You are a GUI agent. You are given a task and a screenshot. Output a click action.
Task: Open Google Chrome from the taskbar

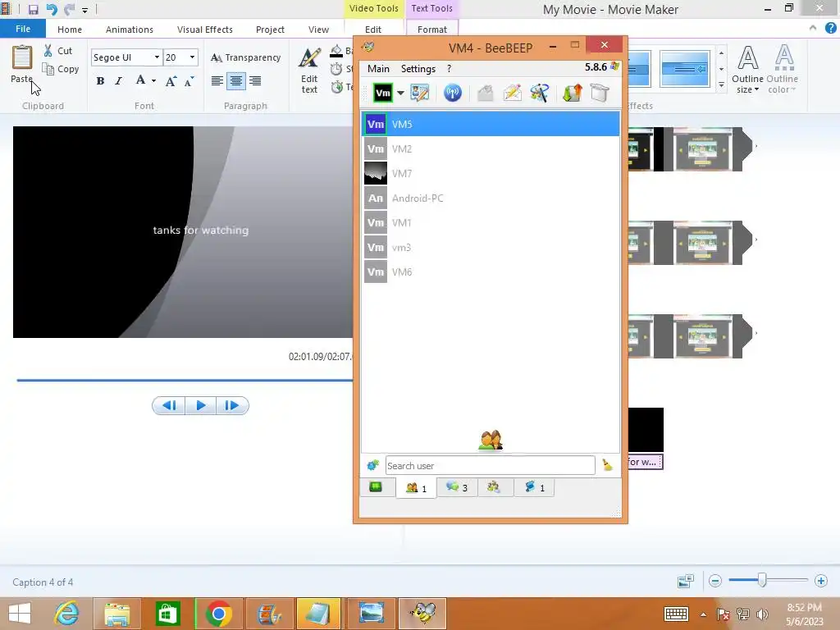[x=218, y=614]
